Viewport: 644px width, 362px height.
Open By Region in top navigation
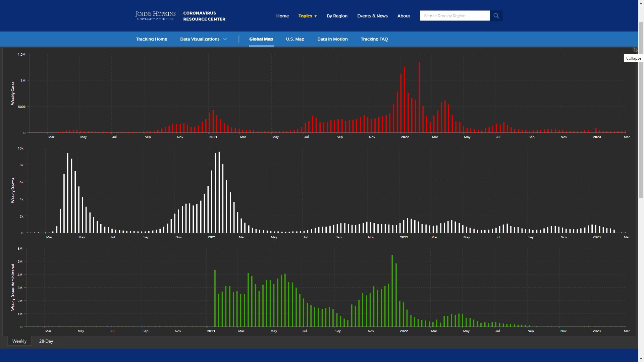click(x=337, y=16)
